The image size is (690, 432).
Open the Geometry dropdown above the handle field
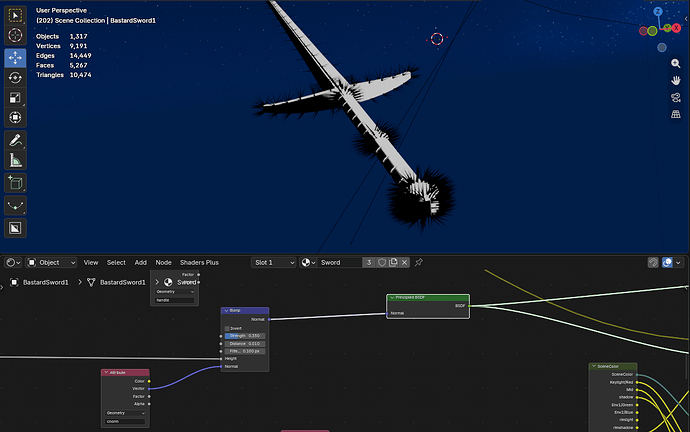[x=175, y=292]
